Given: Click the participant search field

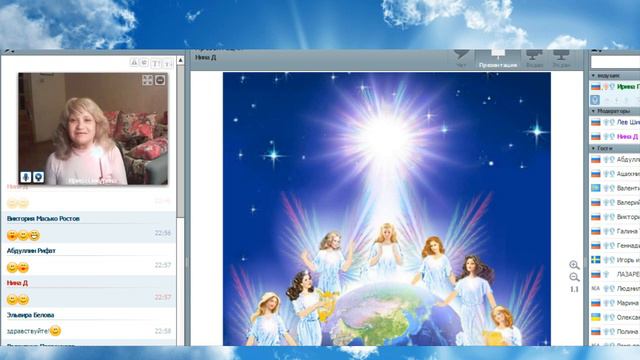Looking at the screenshot, I should point(616,62).
